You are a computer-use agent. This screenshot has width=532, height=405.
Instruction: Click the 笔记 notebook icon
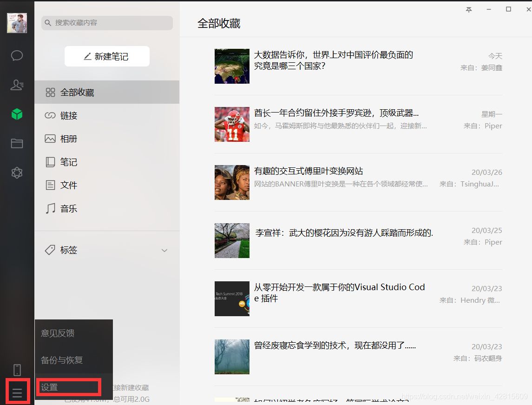[x=50, y=162]
